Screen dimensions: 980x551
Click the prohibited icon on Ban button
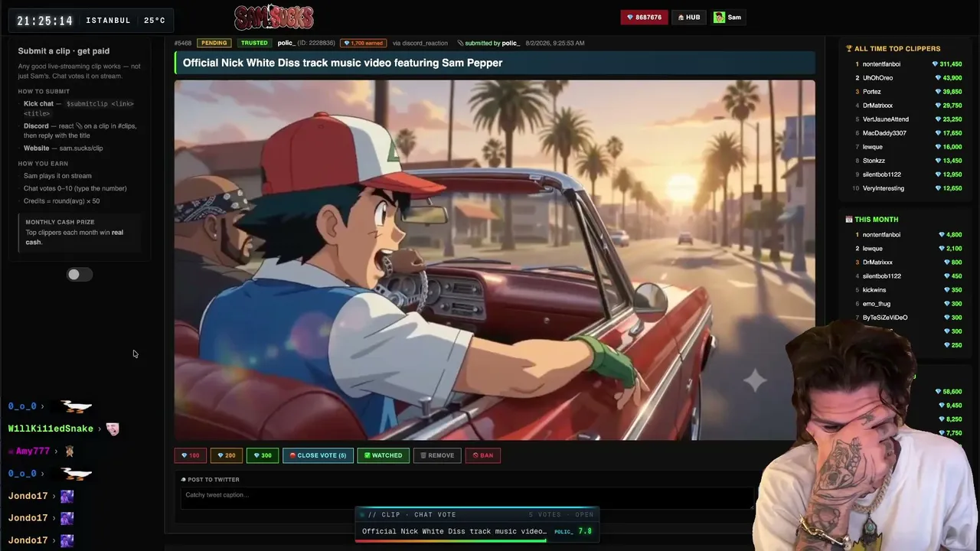click(x=475, y=455)
